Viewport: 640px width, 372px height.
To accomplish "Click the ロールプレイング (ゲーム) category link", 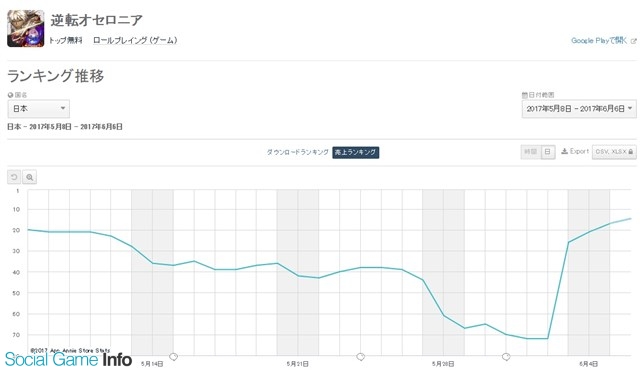I will (135, 40).
